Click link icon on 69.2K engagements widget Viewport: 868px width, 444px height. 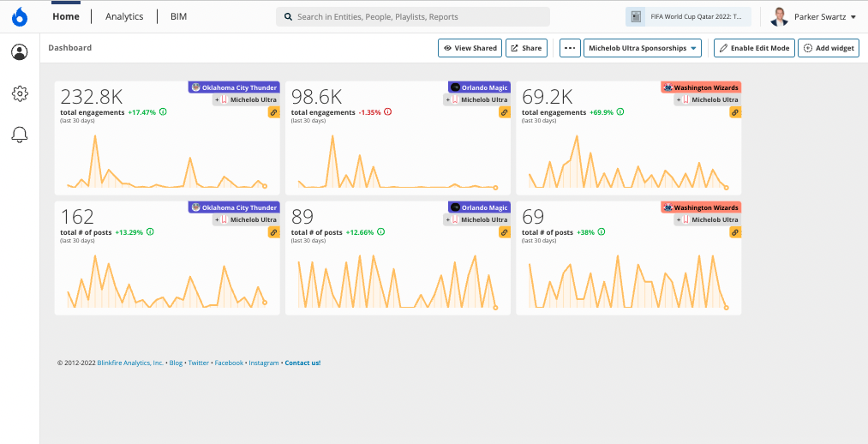tap(735, 112)
